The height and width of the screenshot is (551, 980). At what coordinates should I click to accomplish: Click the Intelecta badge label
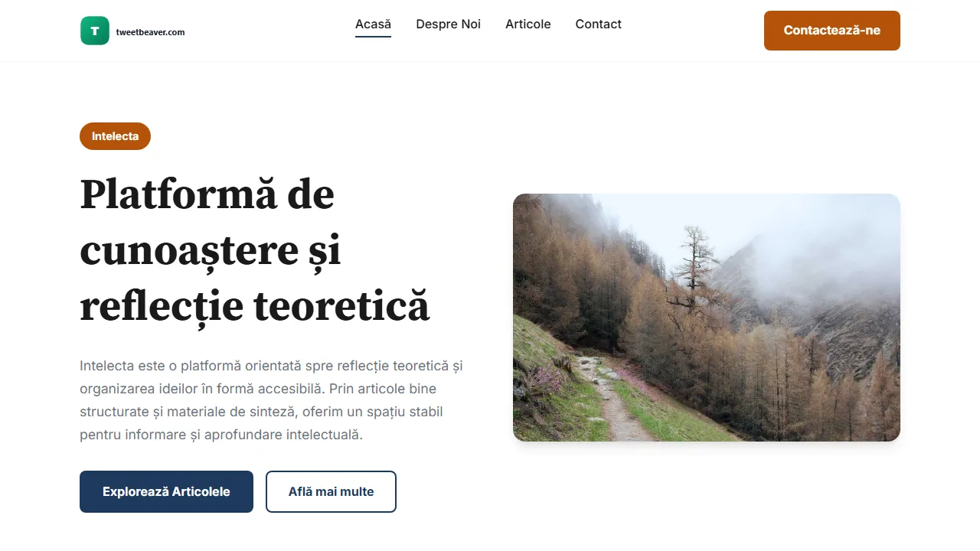click(x=115, y=136)
